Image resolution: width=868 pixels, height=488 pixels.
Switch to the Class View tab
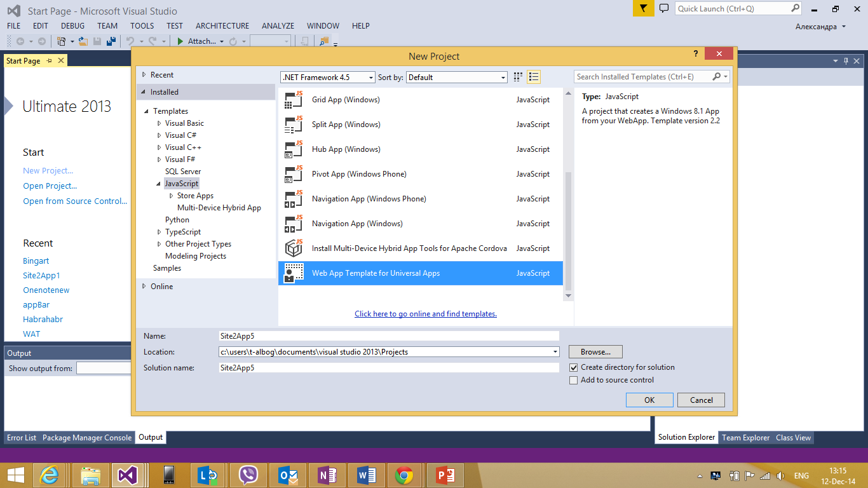tap(793, 437)
